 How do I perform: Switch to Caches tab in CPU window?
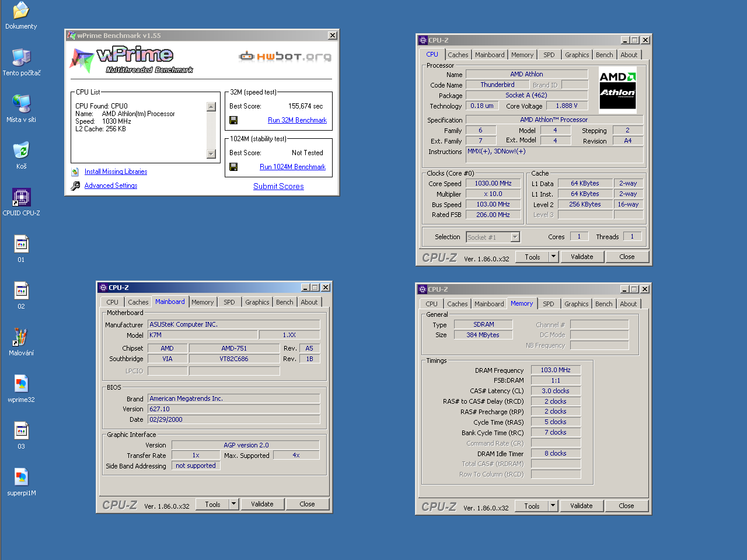458,55
